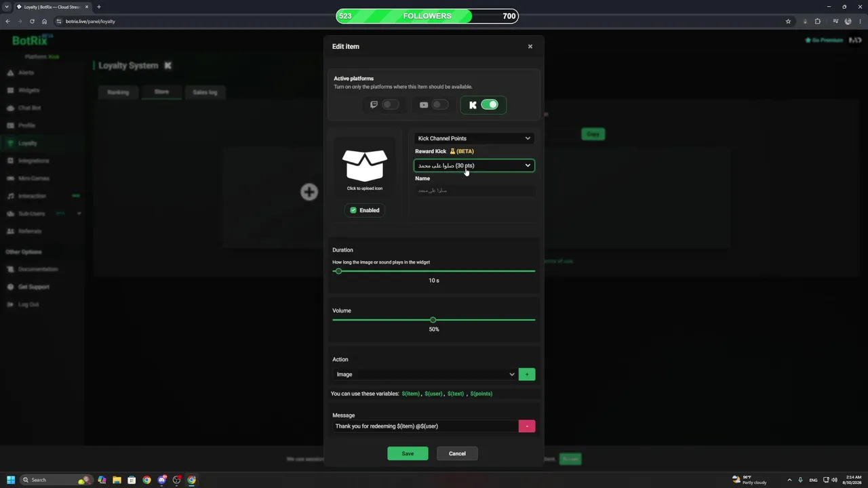Click the $(item) variable
The image size is (868, 488).
(411, 394)
